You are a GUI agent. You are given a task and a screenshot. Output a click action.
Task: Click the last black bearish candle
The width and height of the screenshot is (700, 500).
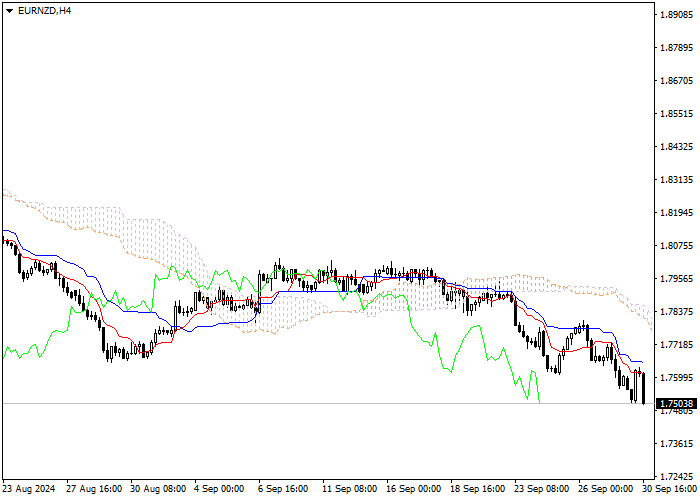tap(643, 388)
